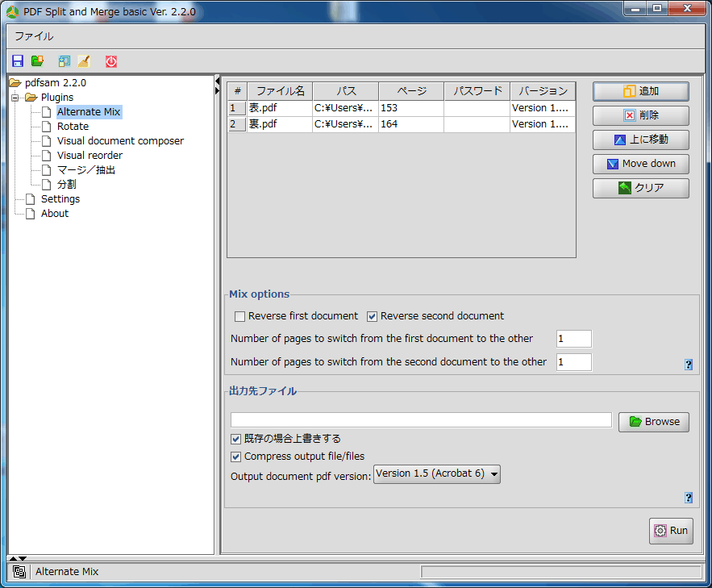Enable Reverse first document checkbox
Viewport: 712px width, 588px height.
click(x=239, y=316)
